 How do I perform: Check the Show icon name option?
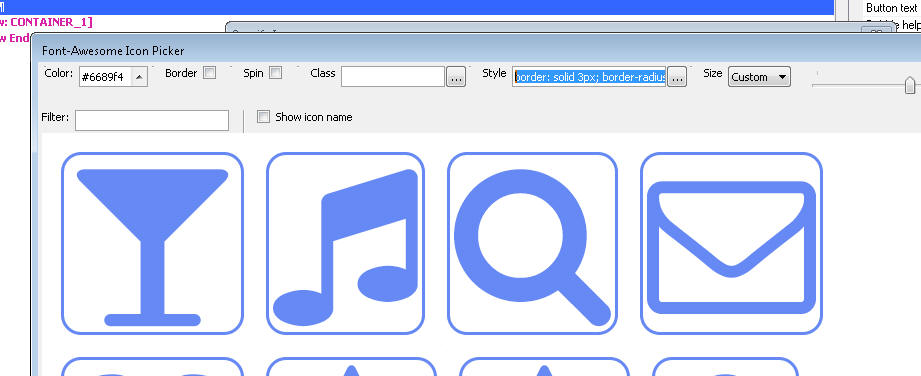(x=263, y=116)
